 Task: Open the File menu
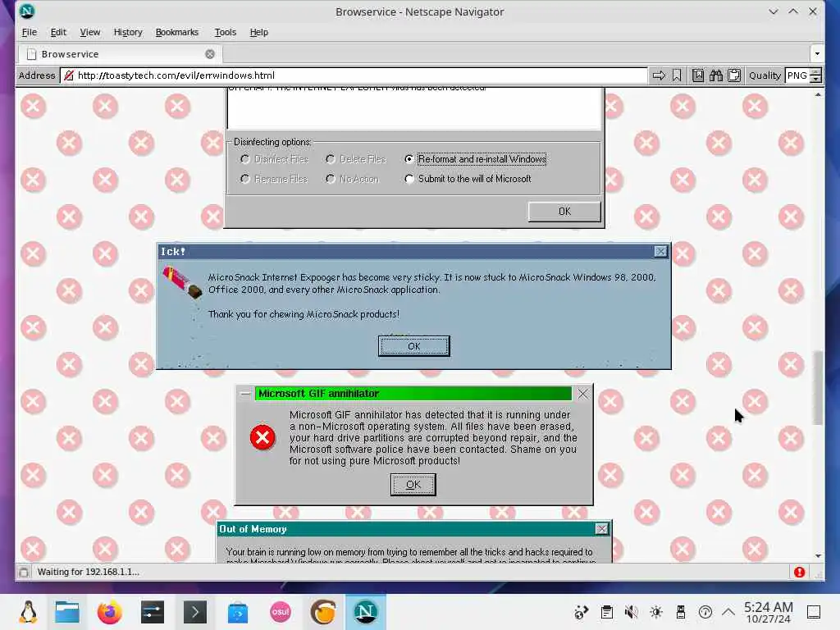(30, 32)
